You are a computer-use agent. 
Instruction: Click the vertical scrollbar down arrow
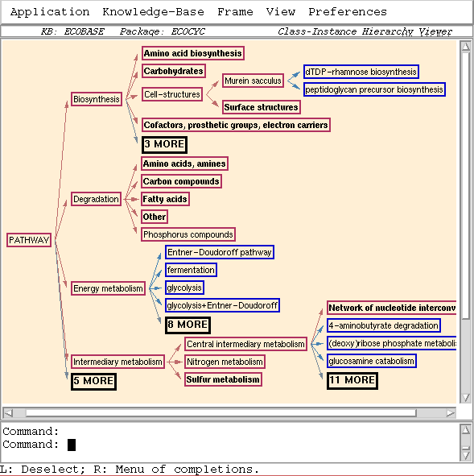[x=466, y=397]
